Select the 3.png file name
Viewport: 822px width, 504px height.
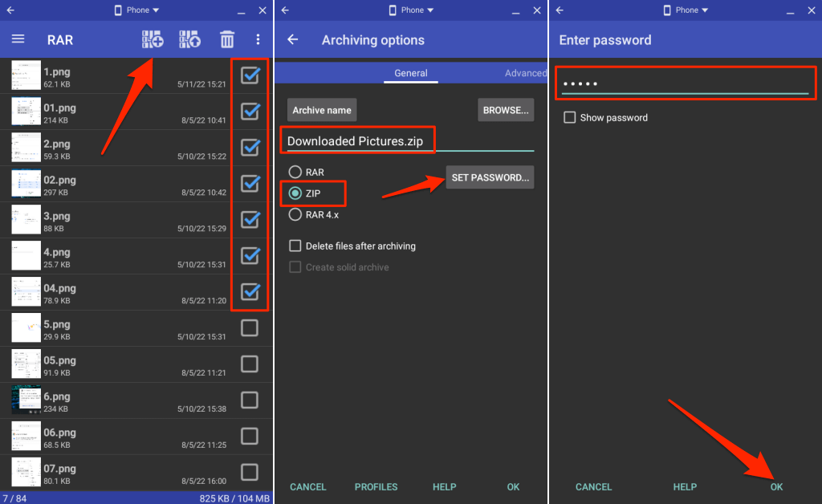pyautogui.click(x=57, y=216)
